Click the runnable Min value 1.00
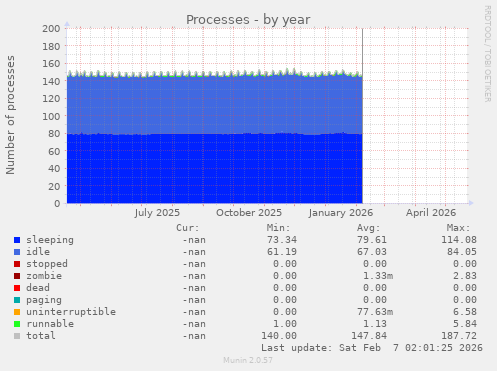The width and height of the screenshot is (497, 371). [285, 324]
